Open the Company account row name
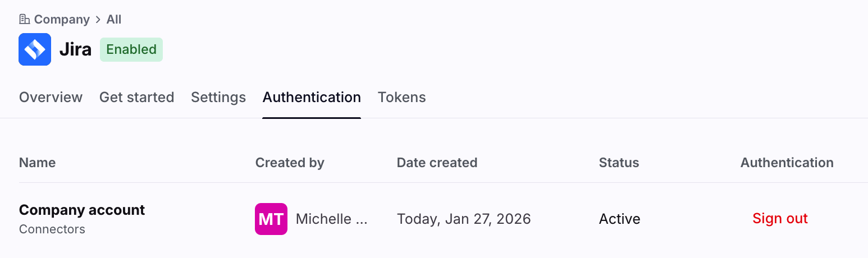The height and width of the screenshot is (258, 868). (82, 210)
